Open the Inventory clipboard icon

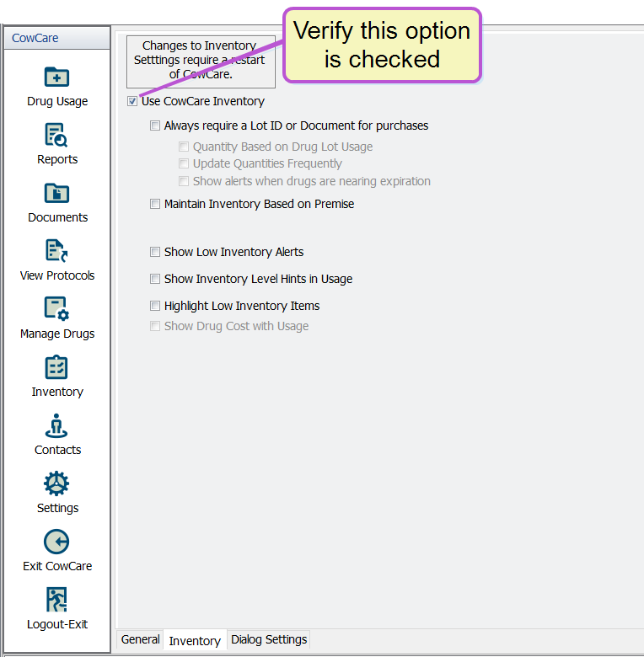coord(56,367)
